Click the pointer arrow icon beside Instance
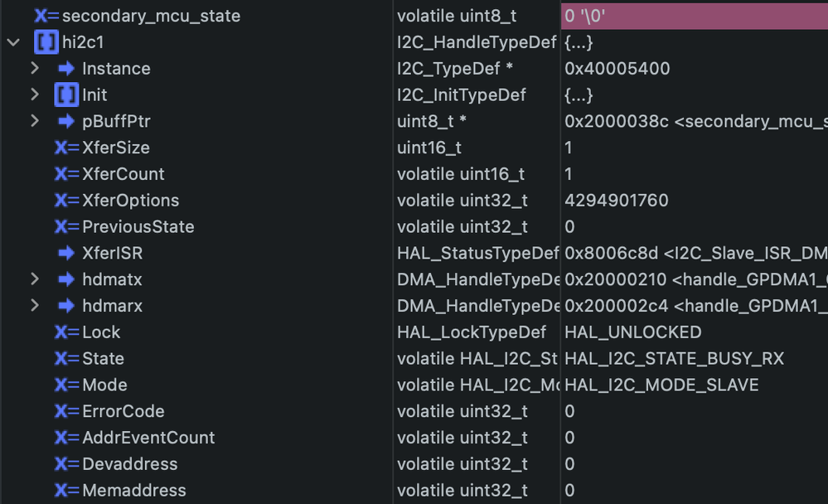 click(65, 68)
